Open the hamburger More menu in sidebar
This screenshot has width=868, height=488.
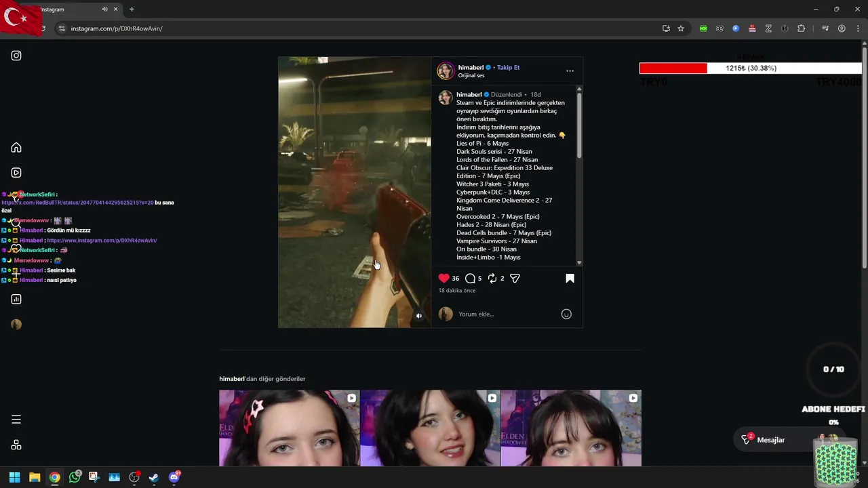point(16,420)
